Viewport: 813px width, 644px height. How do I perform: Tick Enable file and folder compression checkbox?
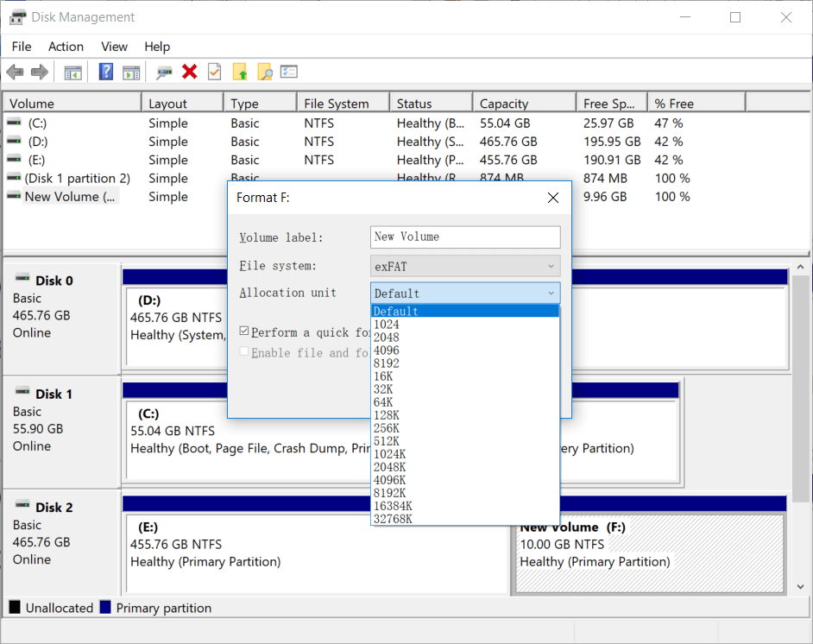pos(245,352)
